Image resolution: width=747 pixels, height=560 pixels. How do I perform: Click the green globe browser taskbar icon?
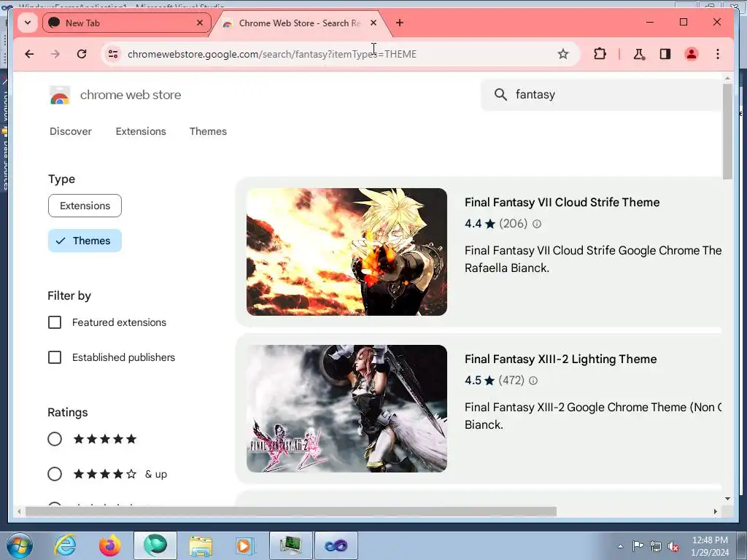point(155,545)
